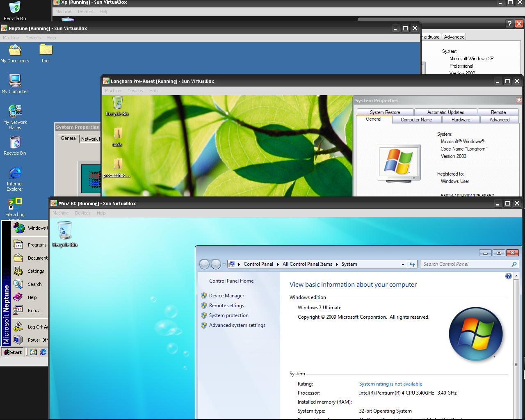Click "System rating is not available" link
The height and width of the screenshot is (420, 525).
click(x=390, y=384)
